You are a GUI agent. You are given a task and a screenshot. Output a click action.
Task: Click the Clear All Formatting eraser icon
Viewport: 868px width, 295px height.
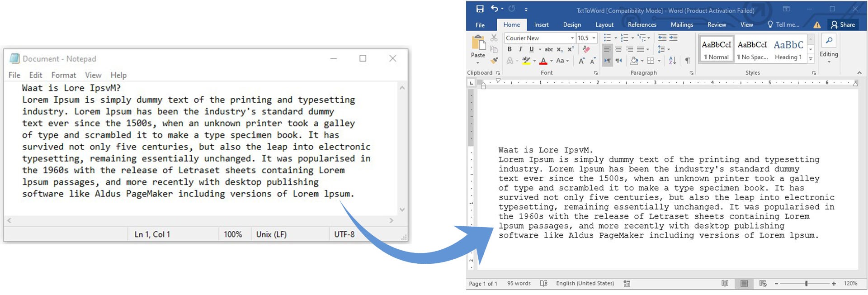pyautogui.click(x=586, y=49)
